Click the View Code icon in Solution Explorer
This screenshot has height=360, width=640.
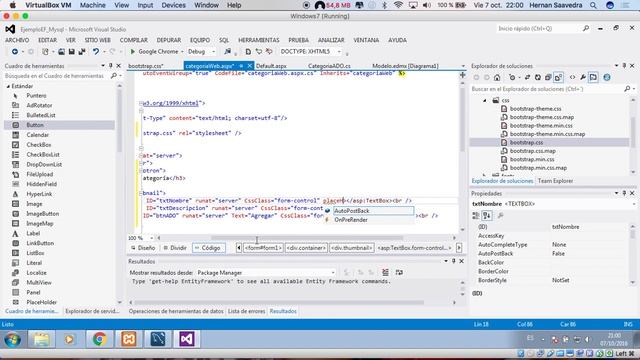(x=572, y=78)
